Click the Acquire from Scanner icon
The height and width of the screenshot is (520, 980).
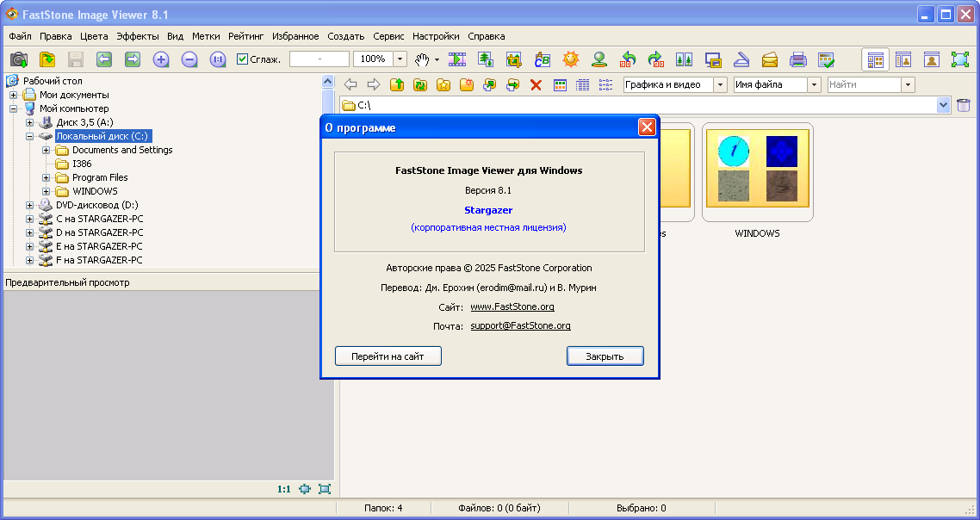coord(741,59)
